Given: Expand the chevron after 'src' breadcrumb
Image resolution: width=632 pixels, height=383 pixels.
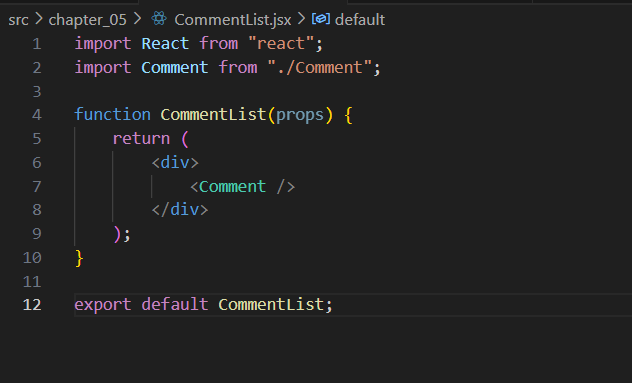Looking at the screenshot, I should tap(39, 19).
